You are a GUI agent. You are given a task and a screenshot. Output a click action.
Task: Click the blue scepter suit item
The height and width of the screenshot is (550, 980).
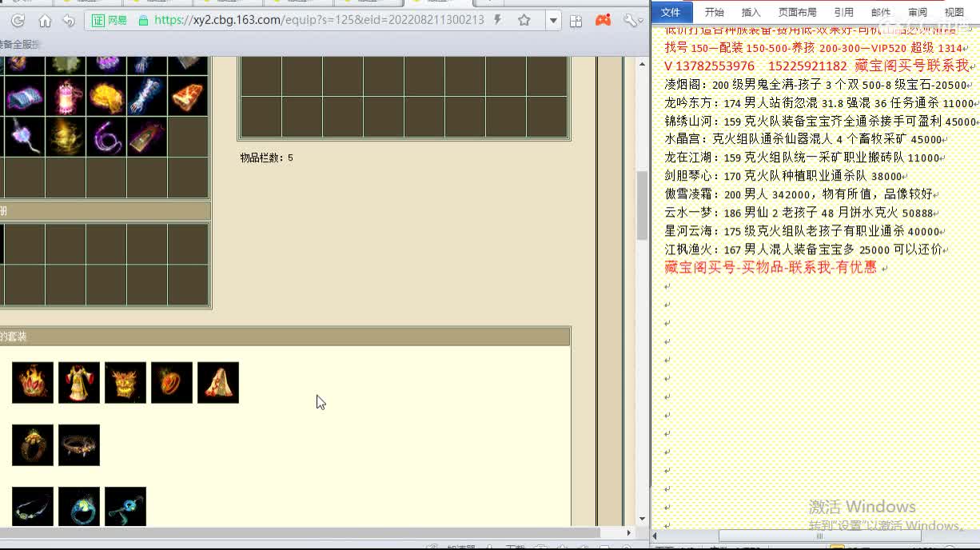pyautogui.click(x=125, y=507)
